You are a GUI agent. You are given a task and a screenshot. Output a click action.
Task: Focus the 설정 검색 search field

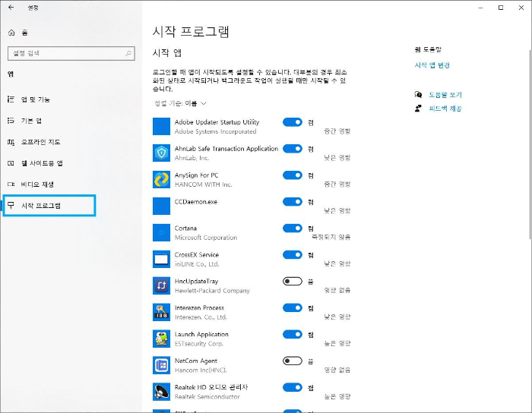coord(71,53)
